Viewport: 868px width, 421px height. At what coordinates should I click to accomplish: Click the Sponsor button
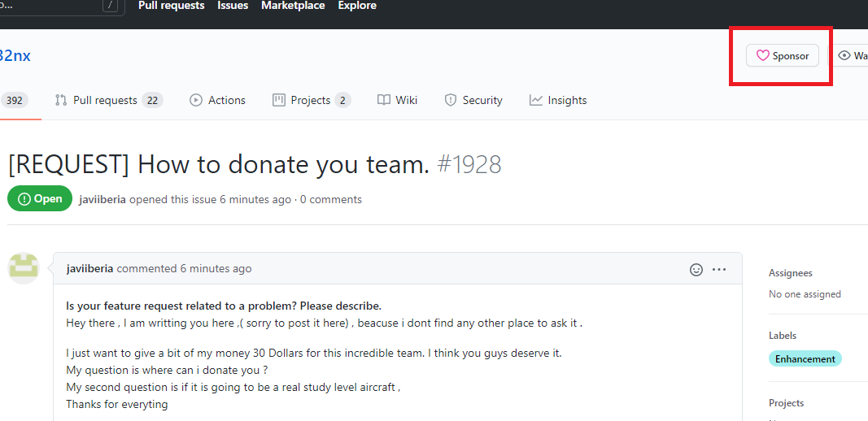(x=783, y=56)
